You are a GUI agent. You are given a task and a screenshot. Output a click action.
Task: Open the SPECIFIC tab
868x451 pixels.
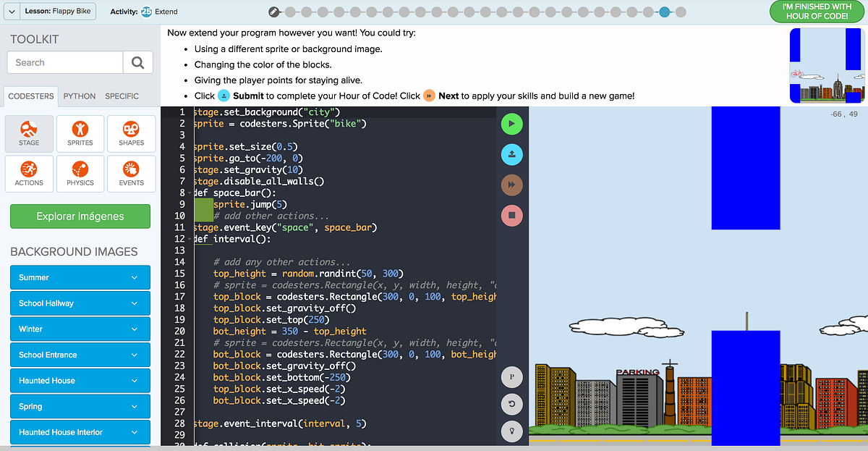(122, 96)
